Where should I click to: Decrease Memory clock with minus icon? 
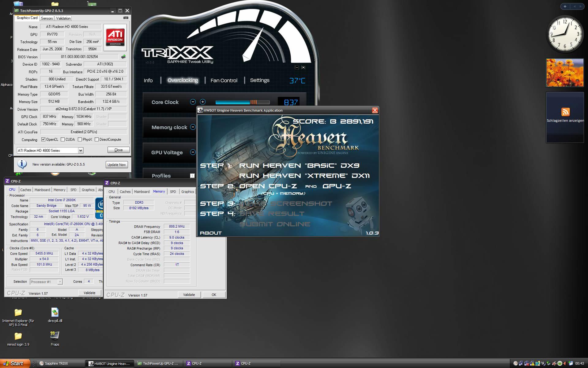pos(193,127)
